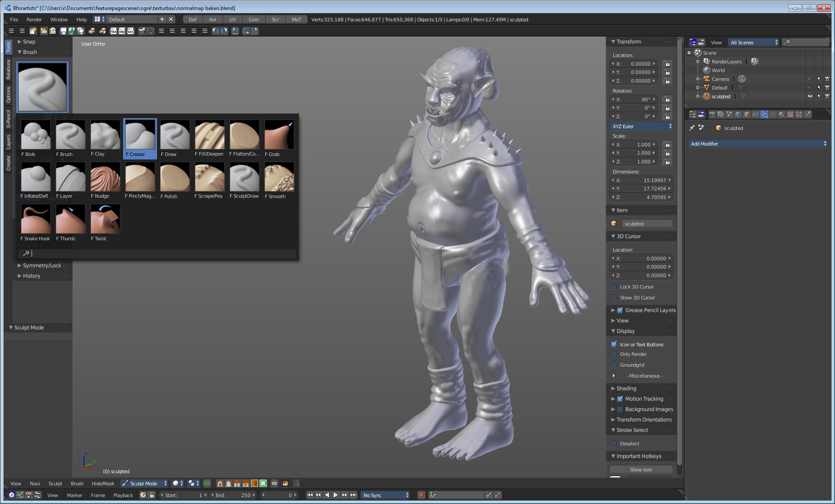This screenshot has height=504, width=835.
Task: Open the XYZ Euler rotation mode dropdown
Action: pos(641,126)
